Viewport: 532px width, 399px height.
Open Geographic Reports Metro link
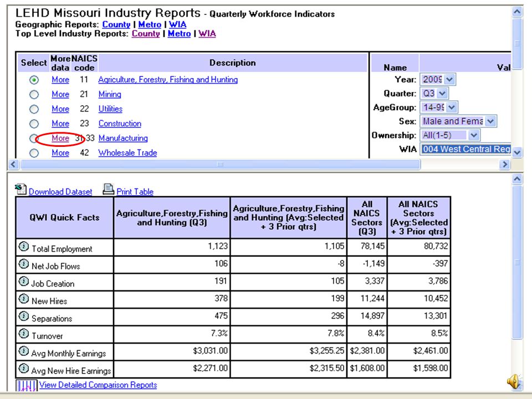(x=150, y=24)
